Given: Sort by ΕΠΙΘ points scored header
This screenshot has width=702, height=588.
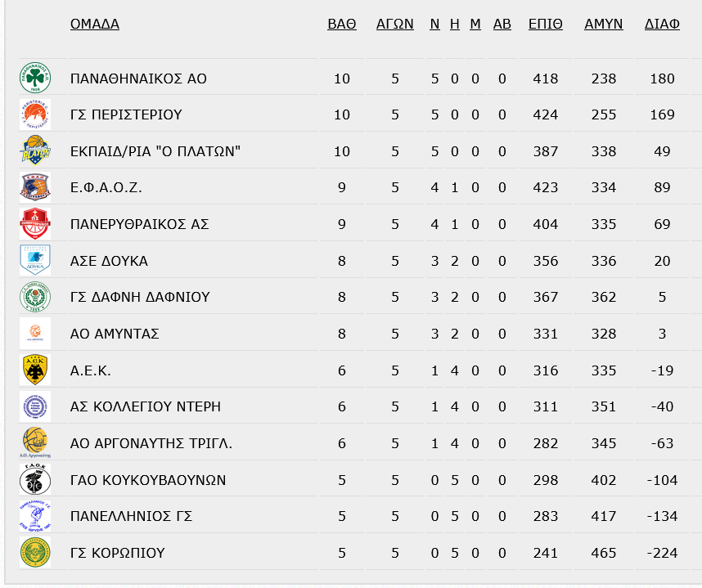Looking at the screenshot, I should [545, 24].
